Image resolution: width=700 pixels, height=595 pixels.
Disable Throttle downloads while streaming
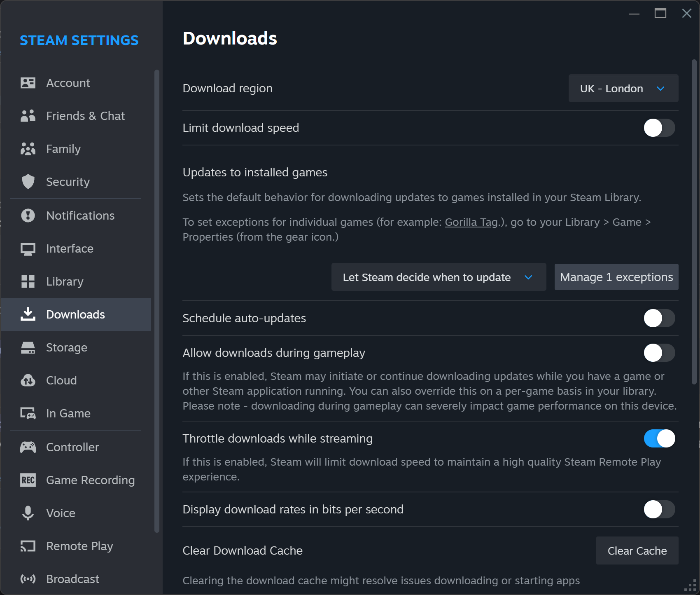[x=659, y=438]
